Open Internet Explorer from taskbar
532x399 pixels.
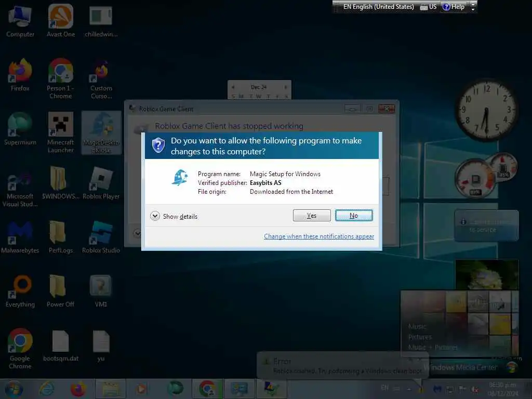click(46, 389)
